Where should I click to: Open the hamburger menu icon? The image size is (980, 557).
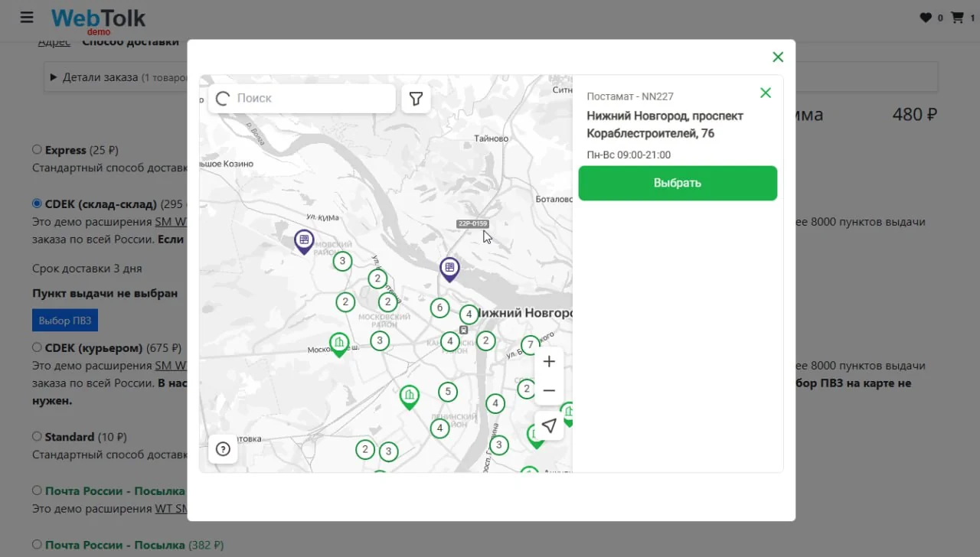point(27,17)
